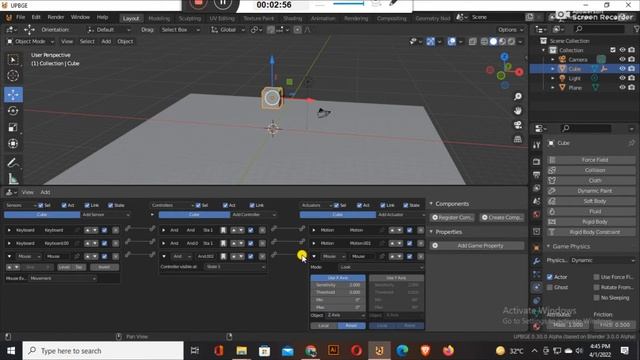Open the viewport Select menu

click(x=87, y=42)
